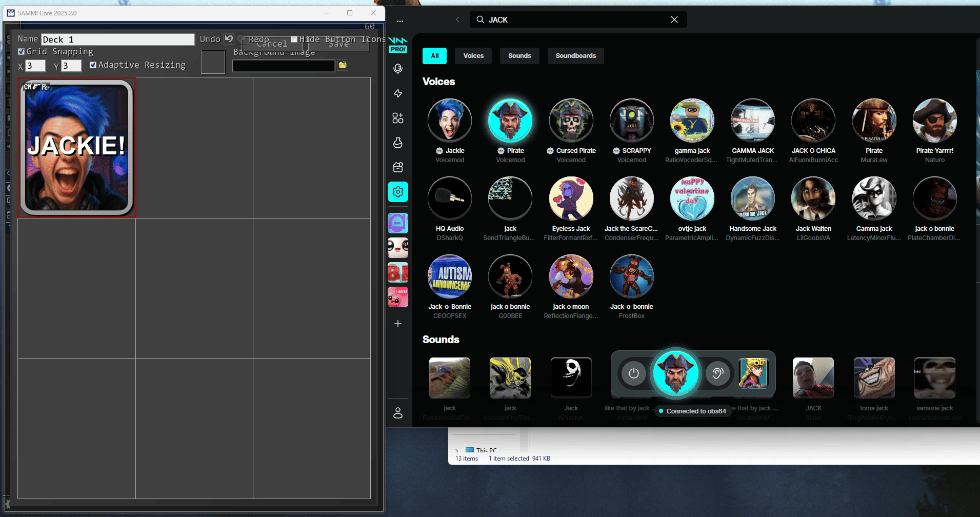Open the three-dots menu in Voicemod
980x517 pixels.
click(x=400, y=21)
